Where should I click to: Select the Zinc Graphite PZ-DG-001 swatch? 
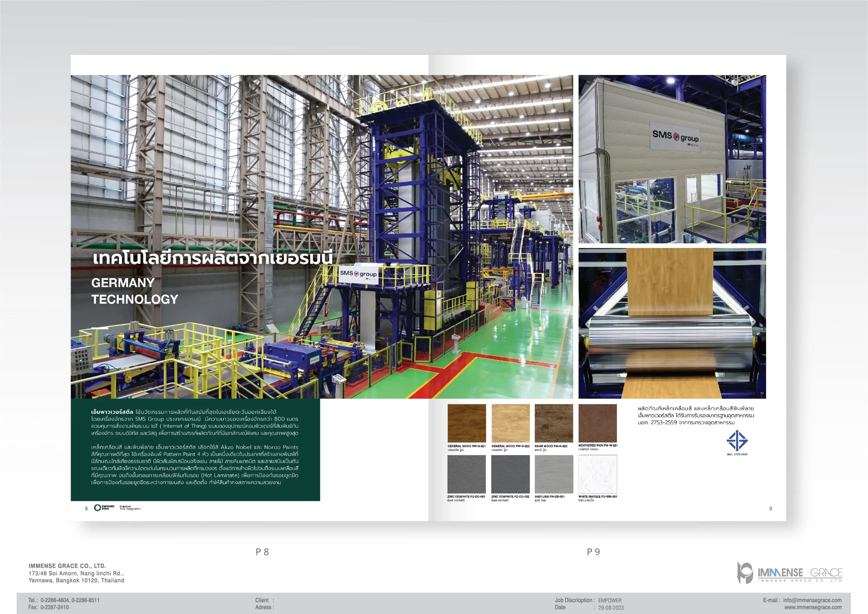[467, 474]
